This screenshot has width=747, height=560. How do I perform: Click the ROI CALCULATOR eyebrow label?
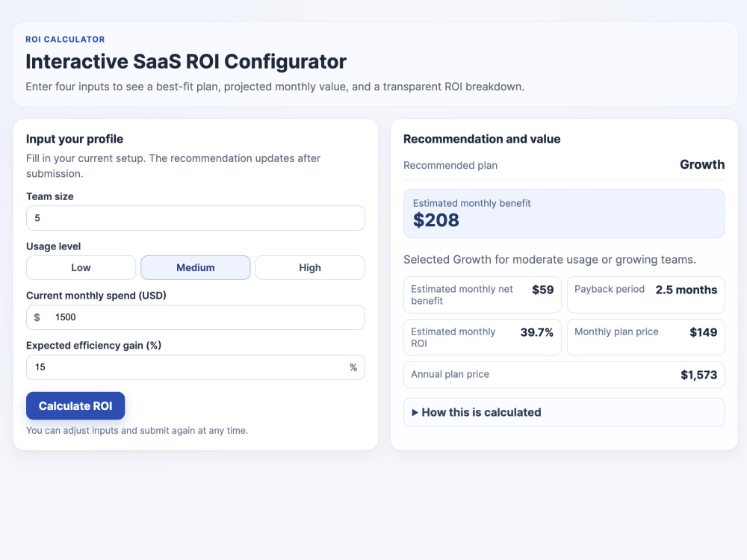pyautogui.click(x=65, y=40)
